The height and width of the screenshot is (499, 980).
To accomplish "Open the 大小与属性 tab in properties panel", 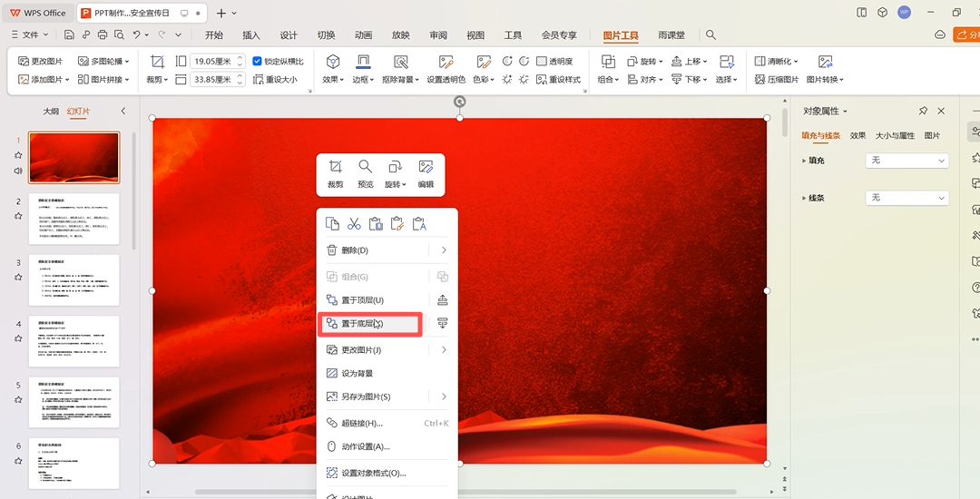I will pos(895,135).
